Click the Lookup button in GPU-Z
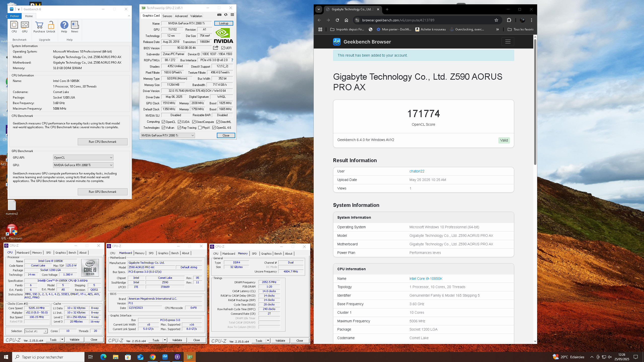 click(224, 23)
